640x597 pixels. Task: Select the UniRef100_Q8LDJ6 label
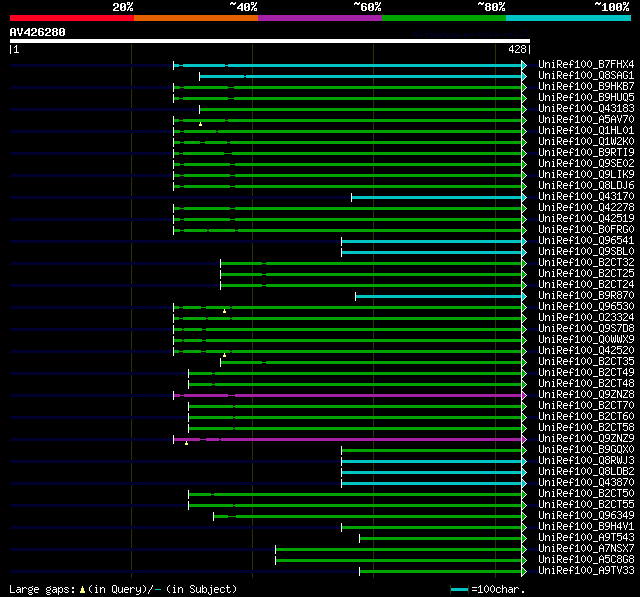(586, 186)
